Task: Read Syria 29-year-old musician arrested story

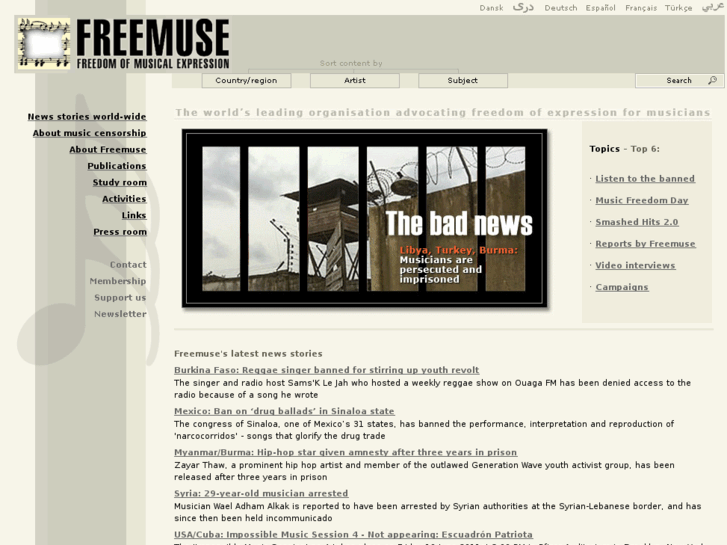Action: [261, 494]
